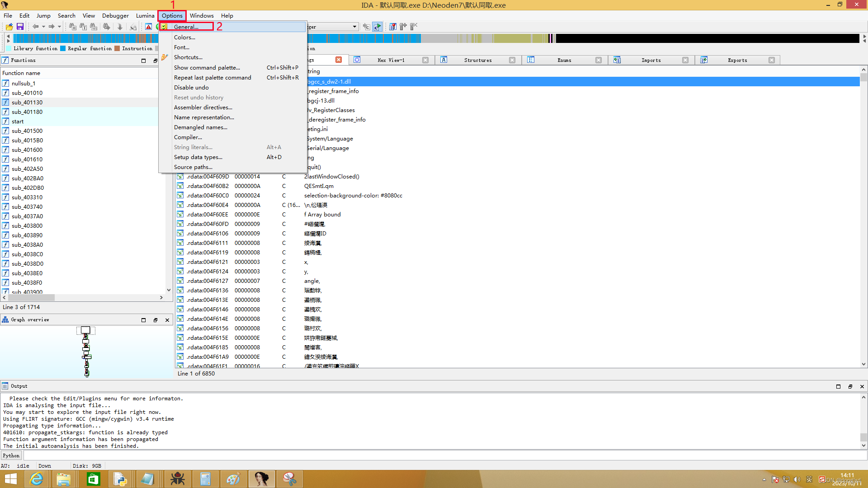The height and width of the screenshot is (488, 868).
Task: Click the Jump back arrow icon
Action: click(x=35, y=27)
